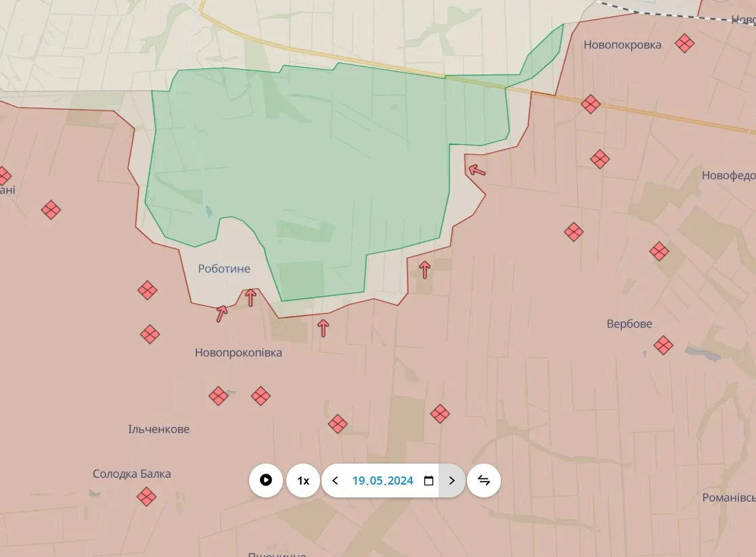Click the attack arrow at the green zone's northeast edge
756x557 pixels.
(477, 170)
